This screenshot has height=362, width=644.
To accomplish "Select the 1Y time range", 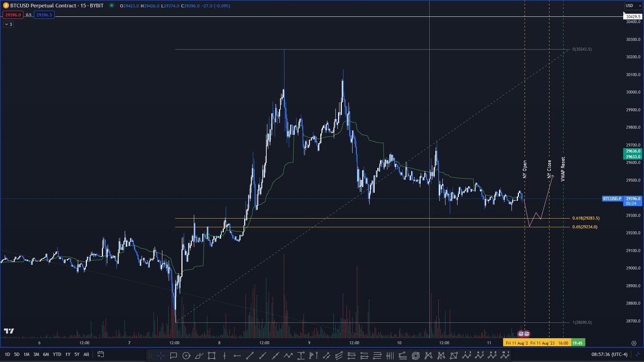I will (x=68, y=354).
